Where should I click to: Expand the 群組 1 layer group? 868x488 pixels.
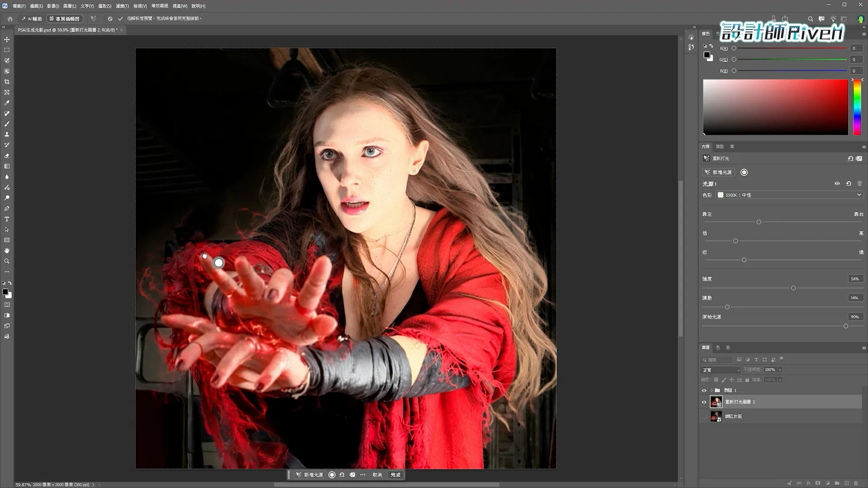click(x=712, y=390)
